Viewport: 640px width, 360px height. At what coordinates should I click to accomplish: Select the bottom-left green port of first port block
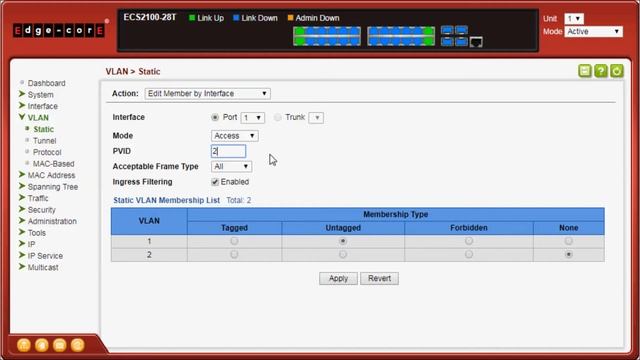click(x=300, y=41)
